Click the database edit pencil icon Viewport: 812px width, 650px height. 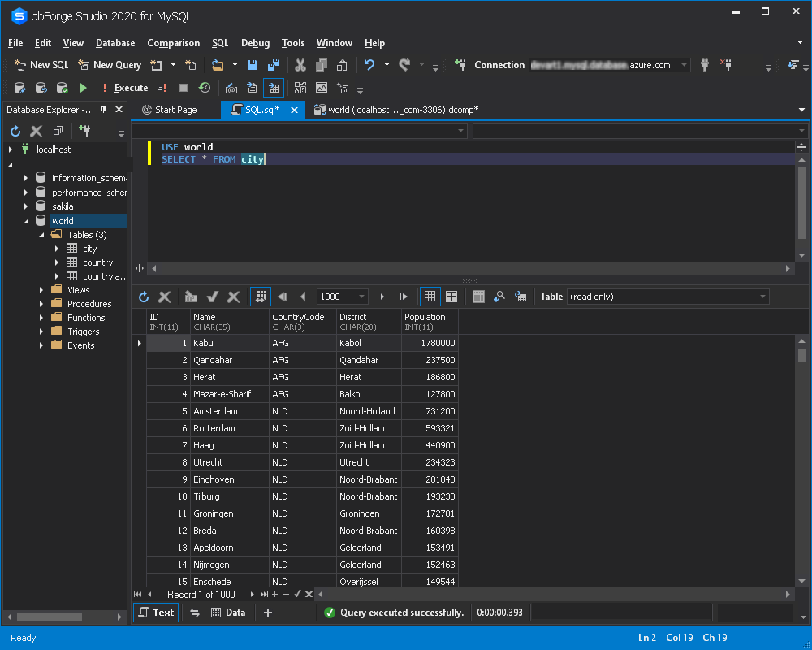pyautogui.click(x=19, y=88)
